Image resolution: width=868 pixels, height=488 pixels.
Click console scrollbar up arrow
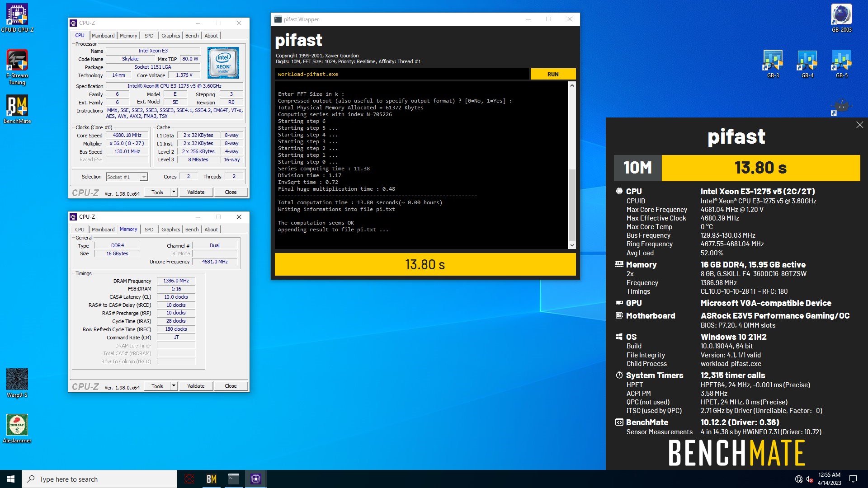572,85
